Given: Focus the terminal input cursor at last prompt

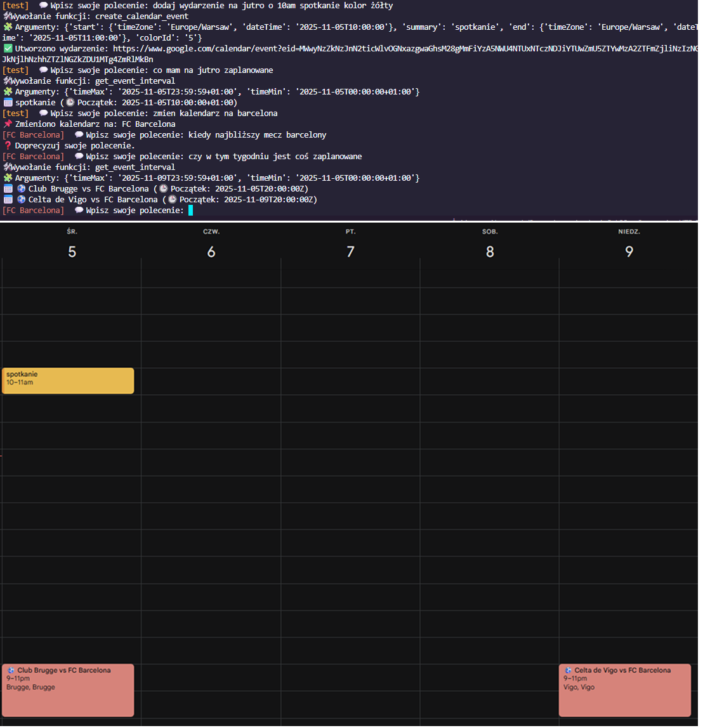Looking at the screenshot, I should point(190,210).
